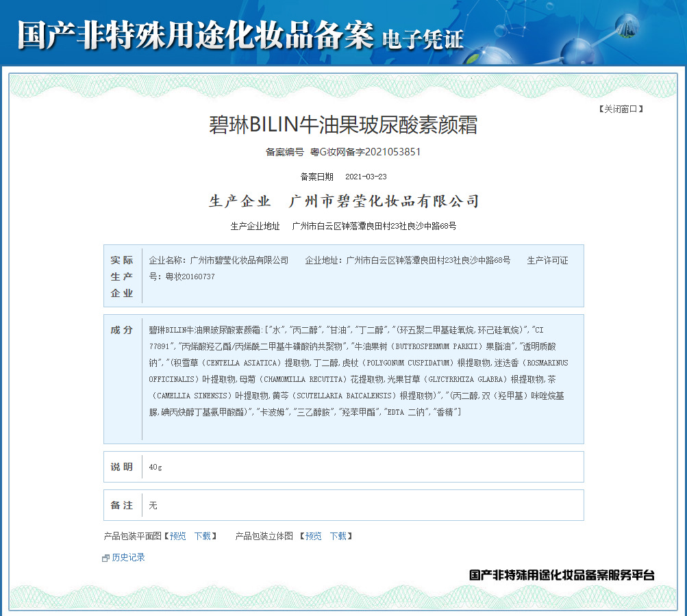Click the product title 碧琳BILIN牛油果玻尿酸素颜霜
The width and height of the screenshot is (687, 616).
[343, 125]
